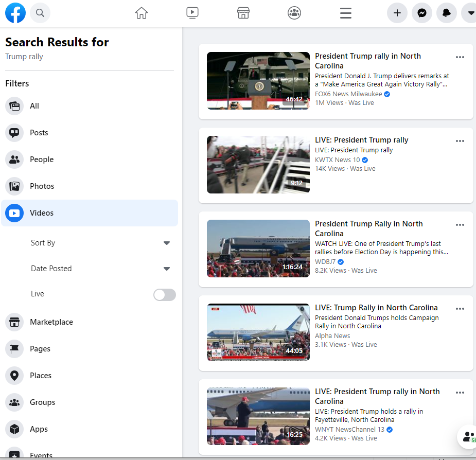The height and width of the screenshot is (460, 476).
Task: Open the account dropdown arrow at top right
Action: pyautogui.click(x=469, y=13)
